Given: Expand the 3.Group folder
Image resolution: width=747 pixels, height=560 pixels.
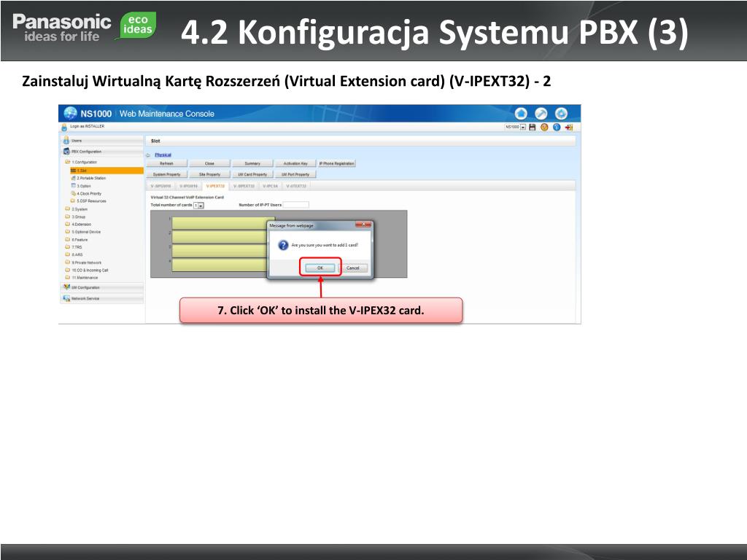Looking at the screenshot, I should 68,217.
